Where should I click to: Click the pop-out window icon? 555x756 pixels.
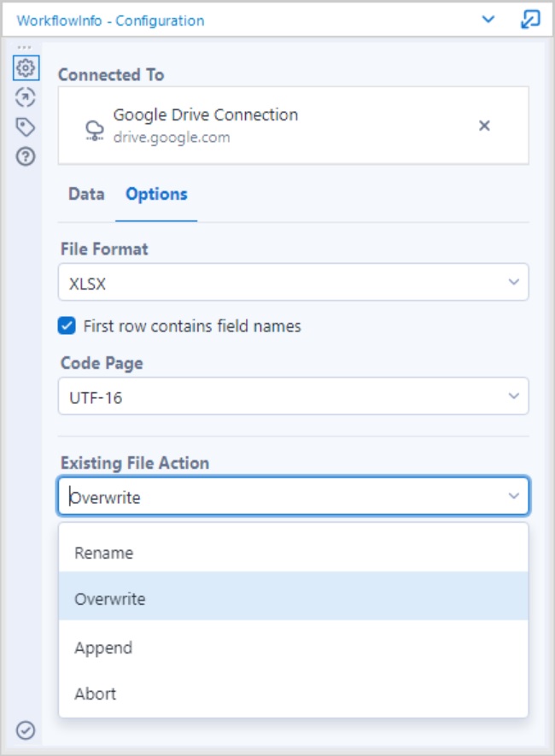530,20
